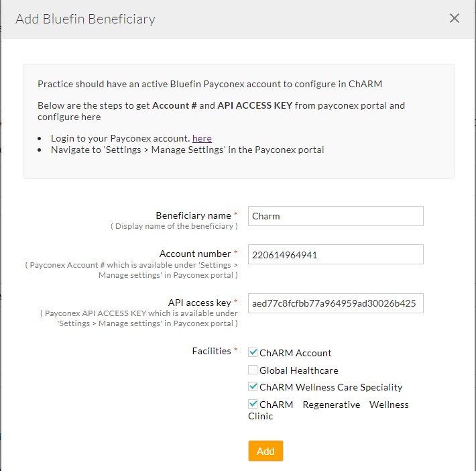Open the Payconex login 'here' link
The height and width of the screenshot is (471, 476).
pyautogui.click(x=202, y=138)
